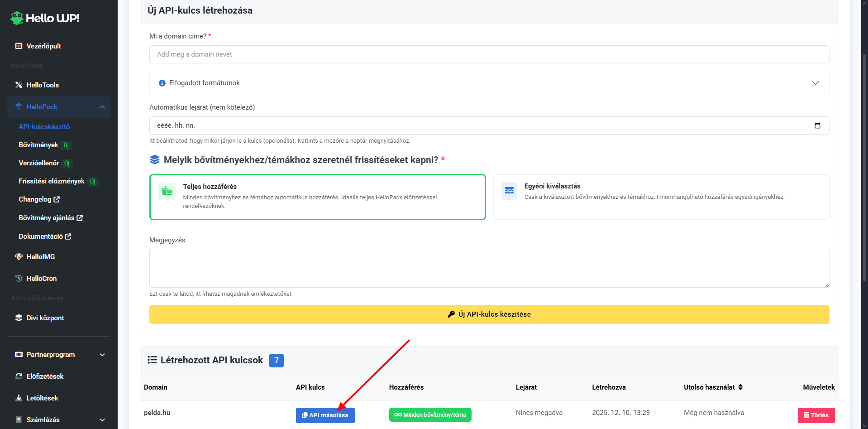Collapse the HelloPack sidebar menu
Viewport: 868px width, 429px height.
tap(102, 107)
